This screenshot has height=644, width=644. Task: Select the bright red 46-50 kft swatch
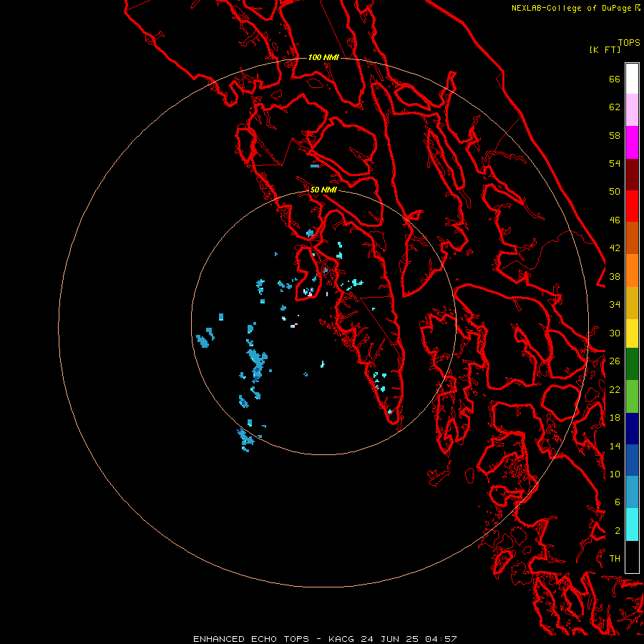pos(632,206)
